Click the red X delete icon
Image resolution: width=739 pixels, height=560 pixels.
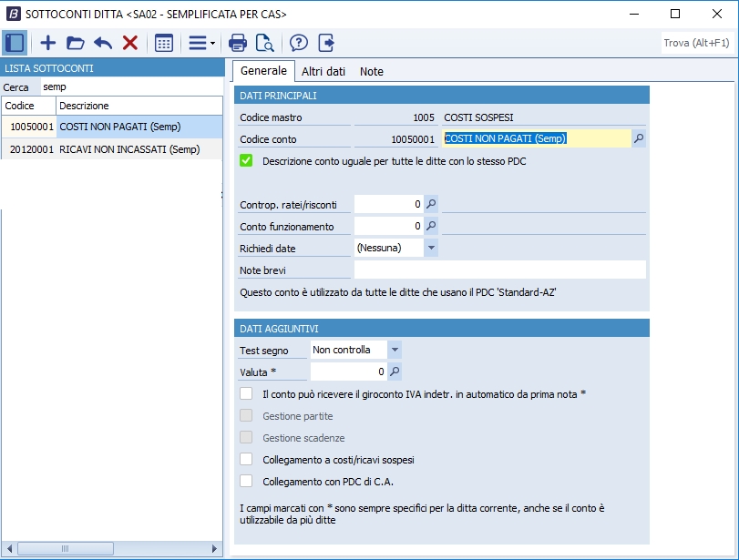click(130, 43)
